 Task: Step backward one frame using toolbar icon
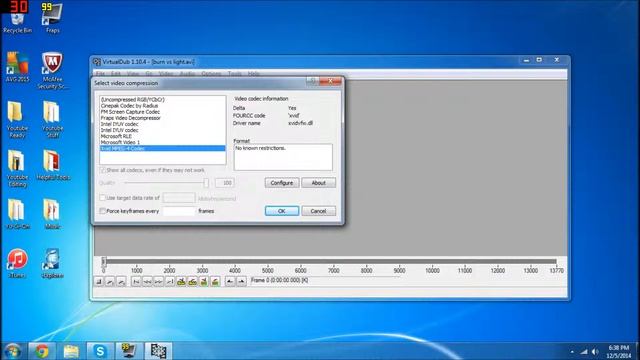click(147, 282)
